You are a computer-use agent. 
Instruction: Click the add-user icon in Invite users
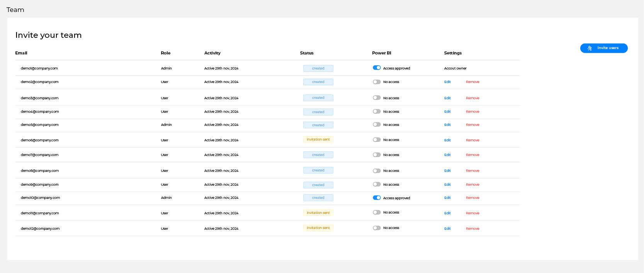tap(590, 48)
